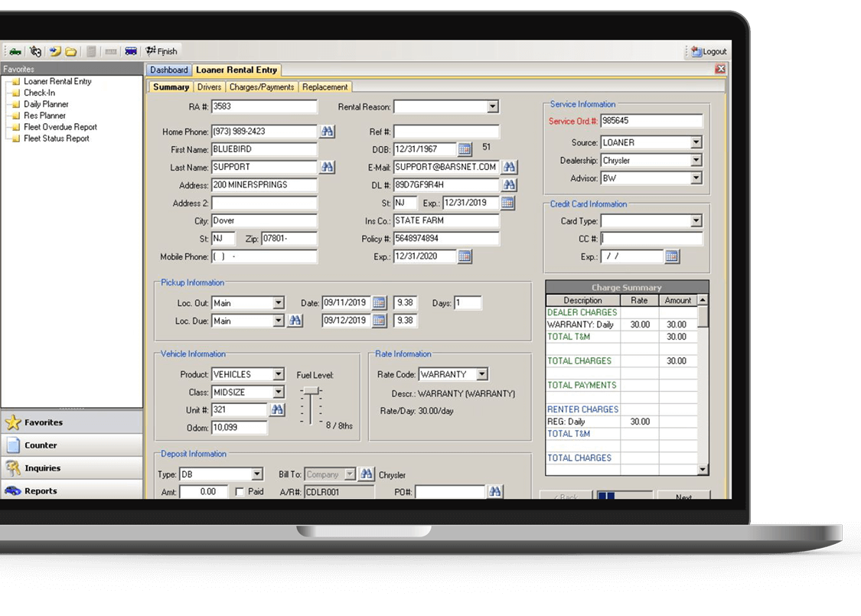Open the Counter panel
The height and width of the screenshot is (616, 861).
tap(72, 445)
